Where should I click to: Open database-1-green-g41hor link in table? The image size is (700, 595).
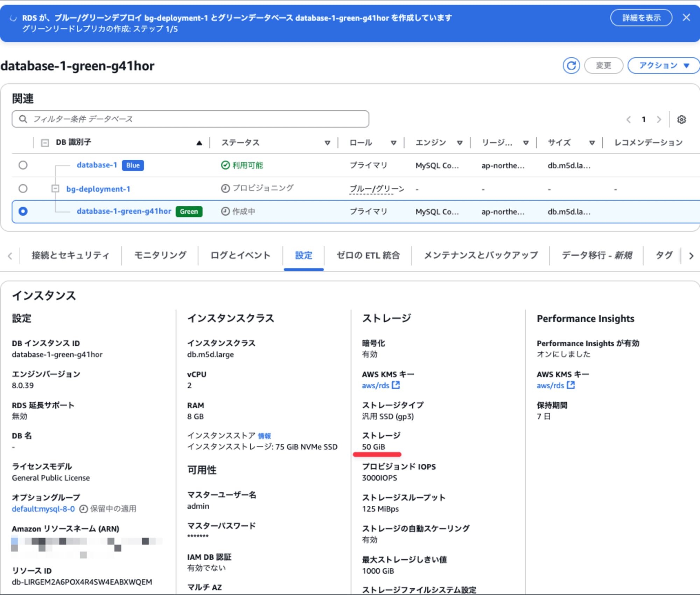click(124, 211)
